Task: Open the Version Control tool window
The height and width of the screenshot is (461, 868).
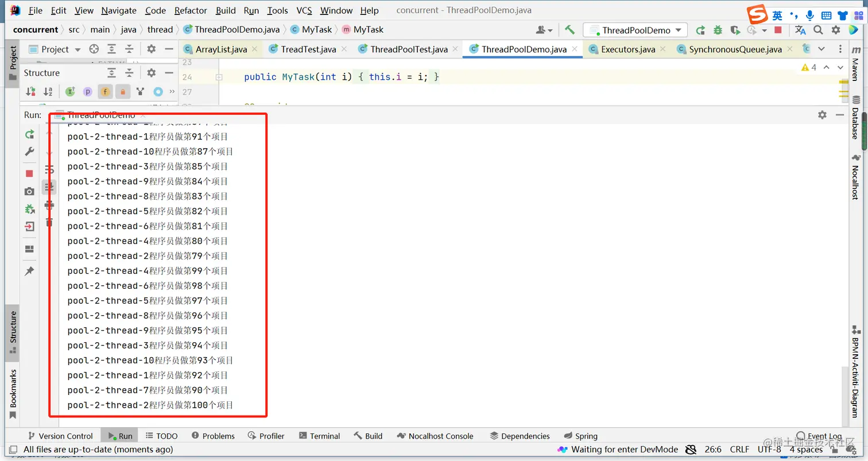Action: tap(60, 436)
